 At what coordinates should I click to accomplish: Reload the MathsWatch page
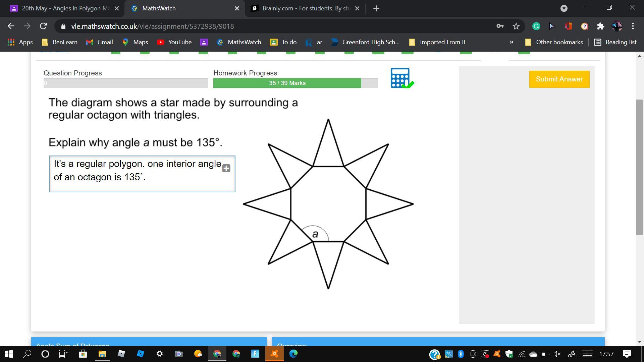tap(43, 26)
